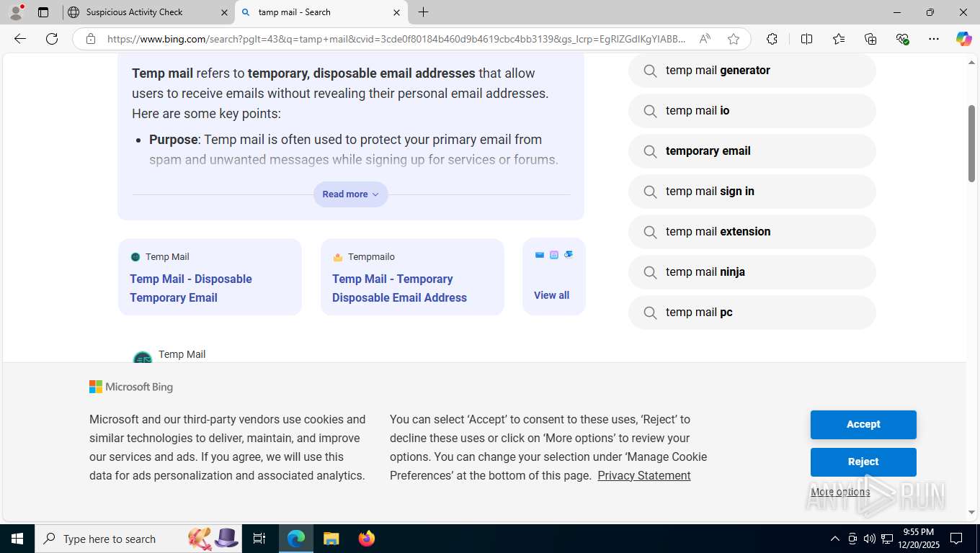The height and width of the screenshot is (553, 980).
Task: Choose the temporary email related search
Action: click(752, 151)
